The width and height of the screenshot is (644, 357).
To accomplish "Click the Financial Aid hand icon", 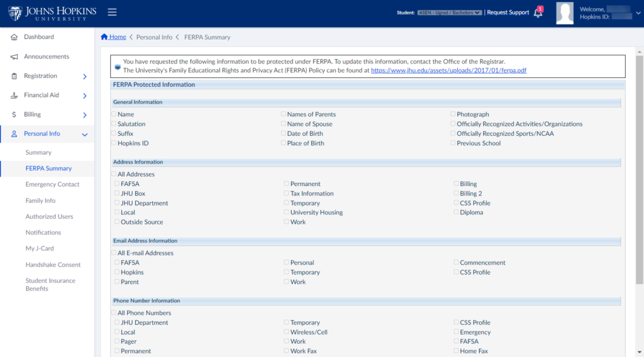I will point(14,95).
